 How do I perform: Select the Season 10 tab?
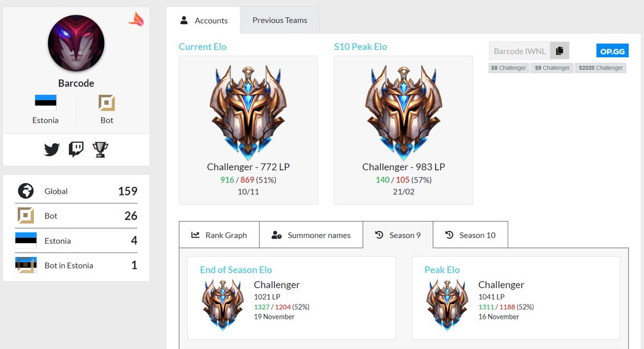pyautogui.click(x=471, y=235)
